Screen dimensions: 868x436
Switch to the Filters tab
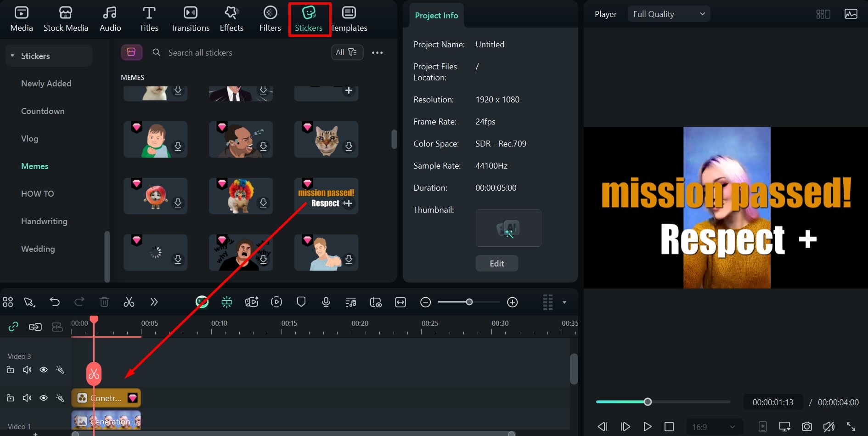[270, 19]
